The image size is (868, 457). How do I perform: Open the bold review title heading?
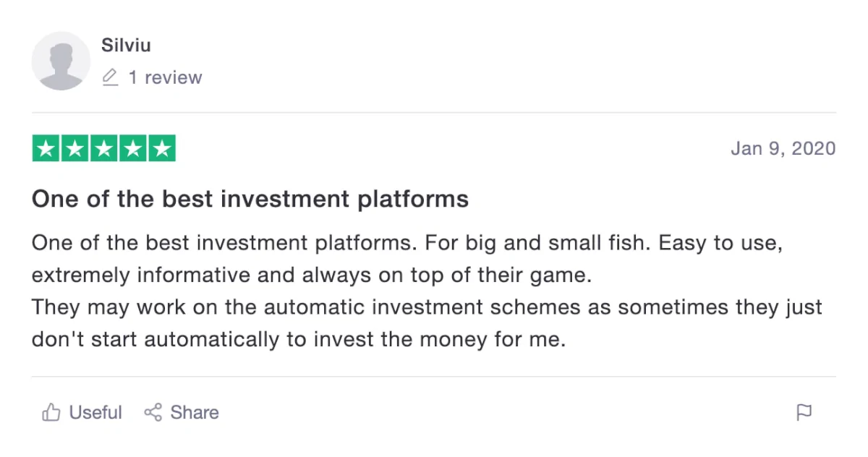[x=250, y=199]
